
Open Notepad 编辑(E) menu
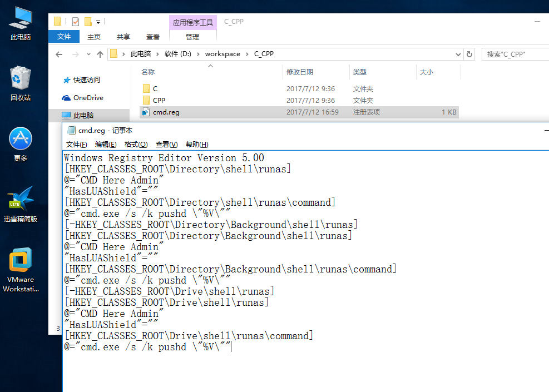(x=106, y=145)
